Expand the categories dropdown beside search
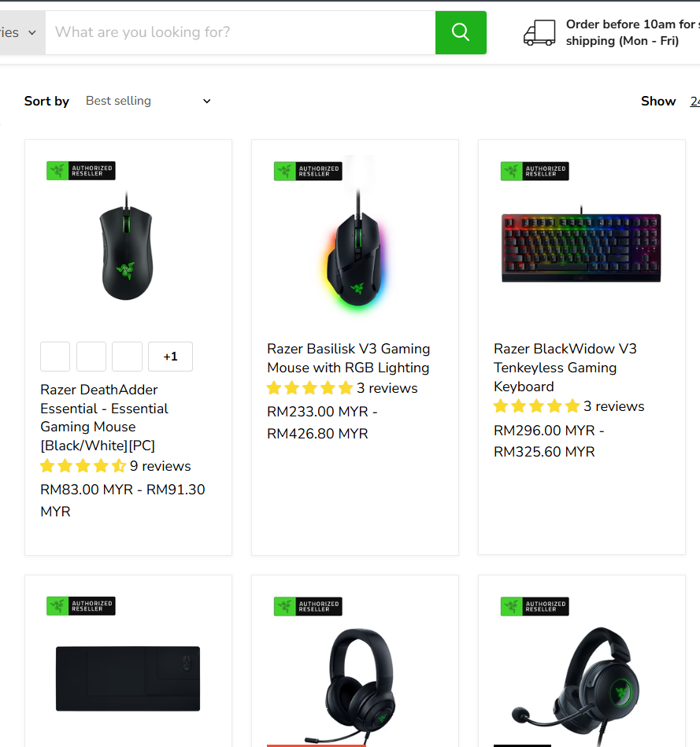Viewport: 700px width, 747px height. coord(20,32)
